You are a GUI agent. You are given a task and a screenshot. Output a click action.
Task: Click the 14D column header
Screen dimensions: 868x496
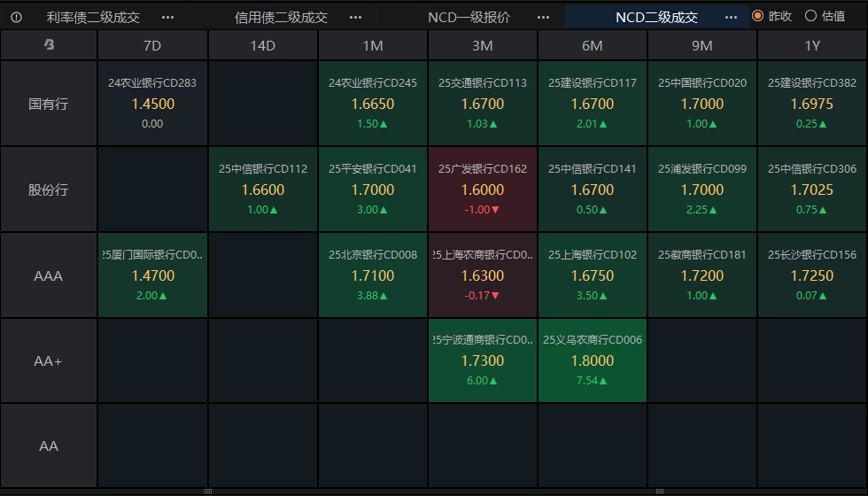click(263, 45)
